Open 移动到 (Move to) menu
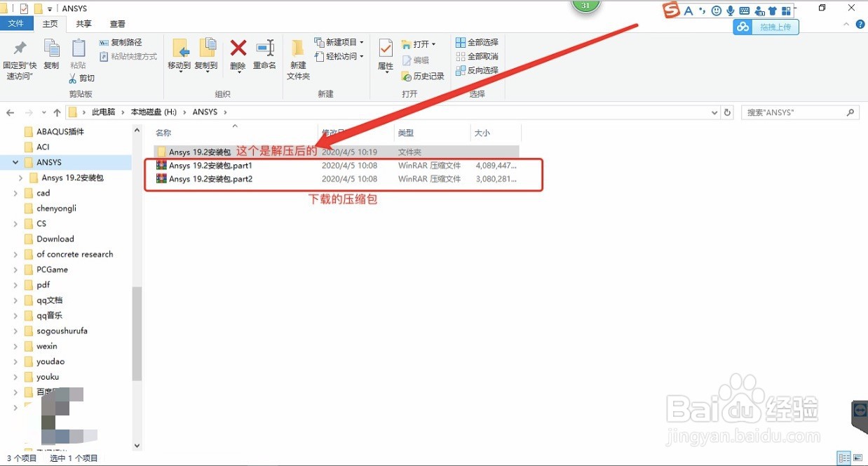 coord(179,55)
